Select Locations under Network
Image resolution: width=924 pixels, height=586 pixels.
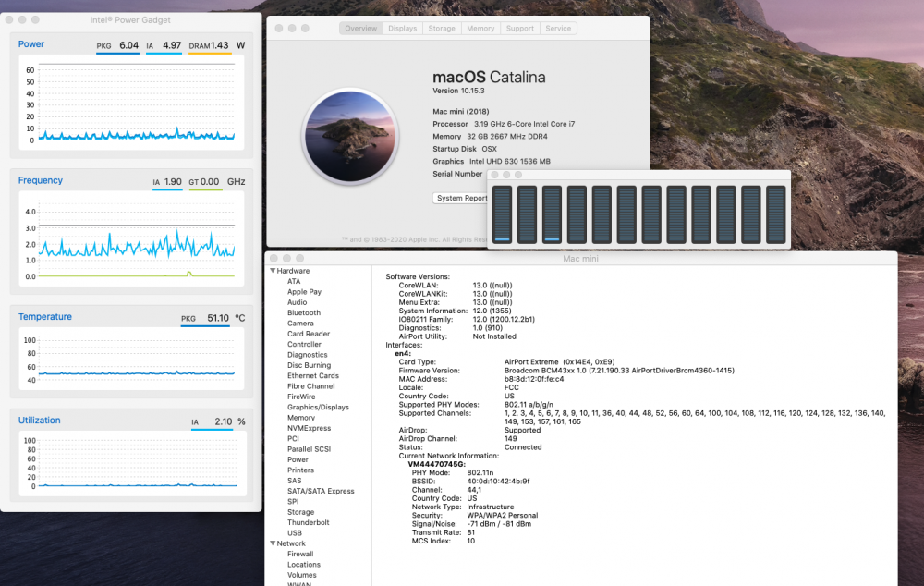(303, 565)
